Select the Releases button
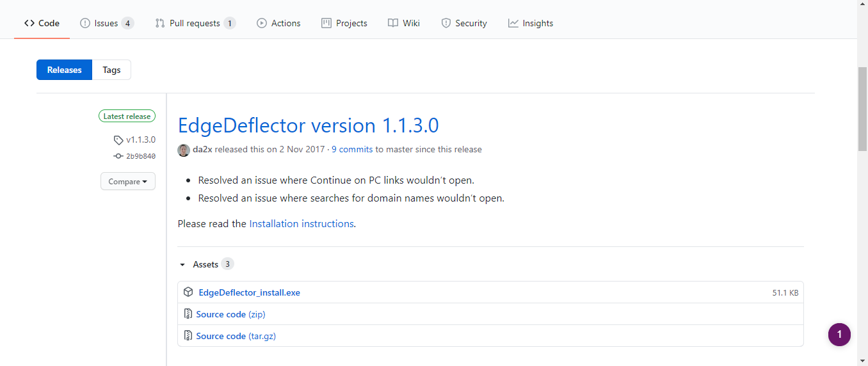This screenshot has height=366, width=868. coord(65,70)
